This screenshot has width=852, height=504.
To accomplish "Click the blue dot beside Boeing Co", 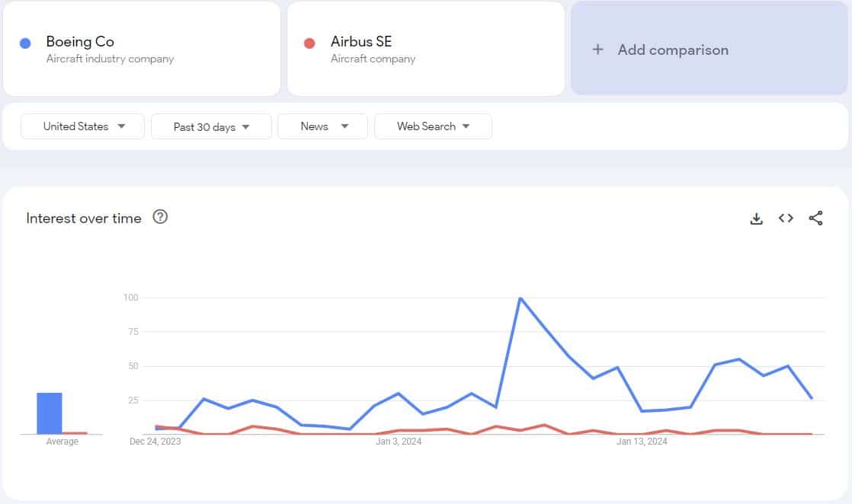I will pyautogui.click(x=25, y=43).
